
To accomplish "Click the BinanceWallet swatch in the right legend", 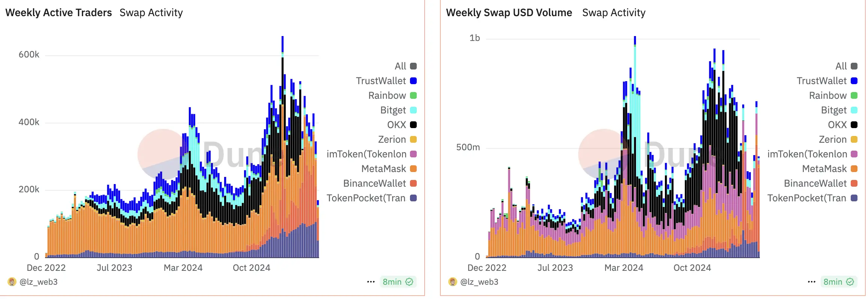I will click(x=854, y=183).
